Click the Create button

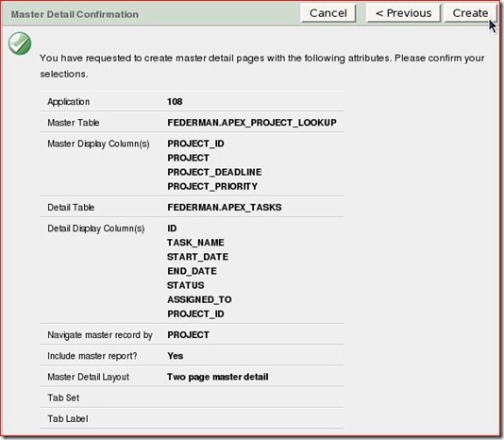coord(470,13)
